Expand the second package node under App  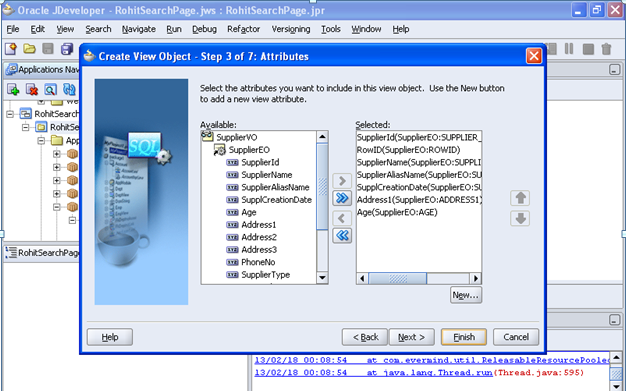56,167
